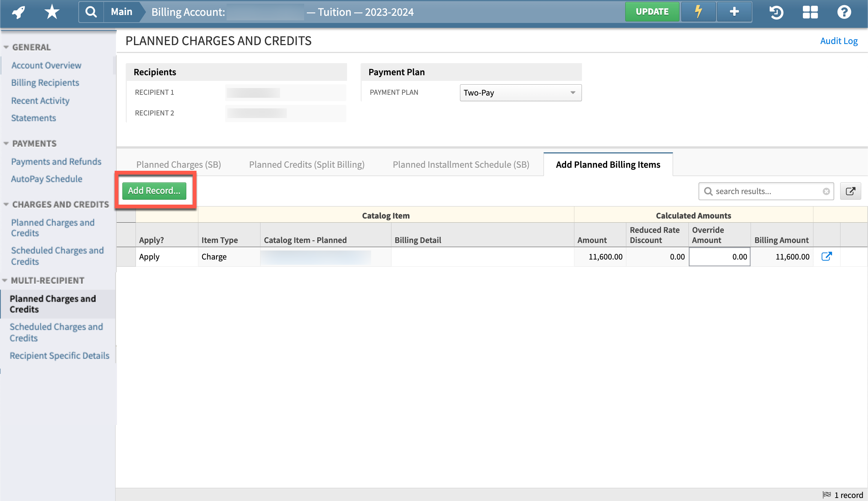
Task: Open the Audit Log link
Action: (839, 41)
